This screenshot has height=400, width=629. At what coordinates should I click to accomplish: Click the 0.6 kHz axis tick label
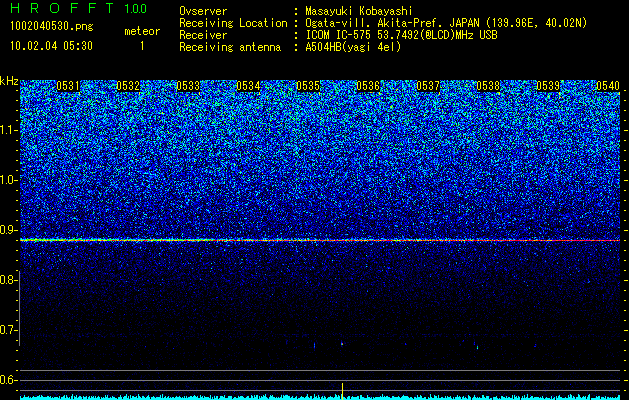(x=8, y=380)
